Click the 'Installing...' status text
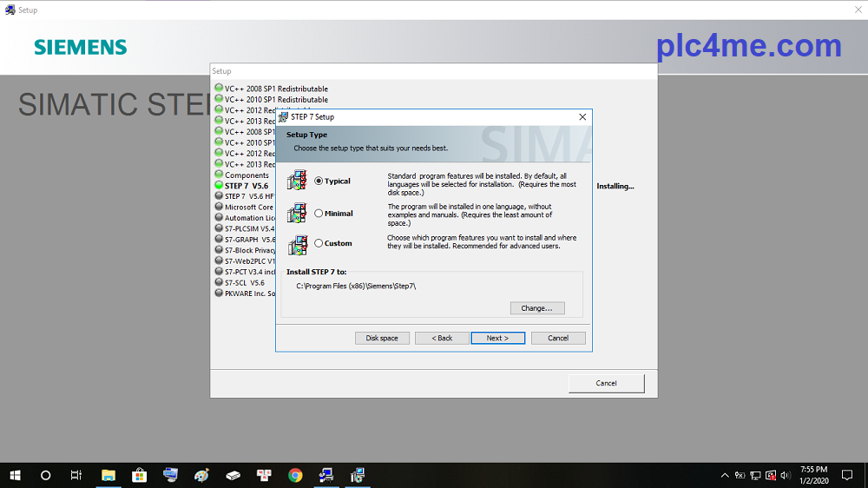Screen dimensions: 868x488 [x=615, y=186]
